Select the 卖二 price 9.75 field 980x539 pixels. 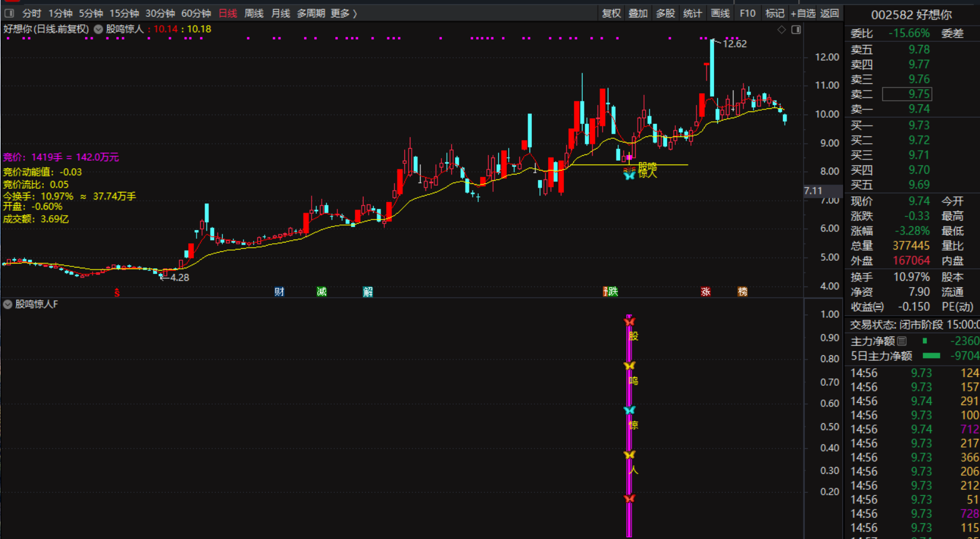(907, 94)
